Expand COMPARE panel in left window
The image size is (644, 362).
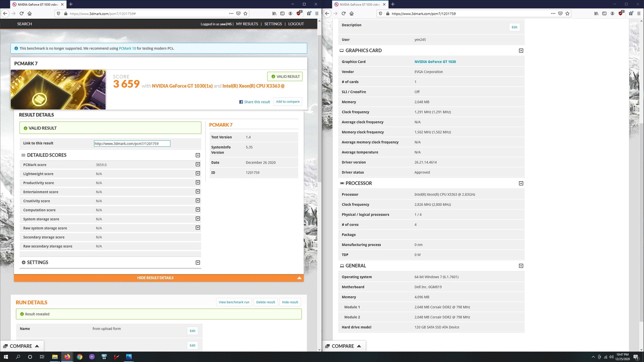coord(21,346)
